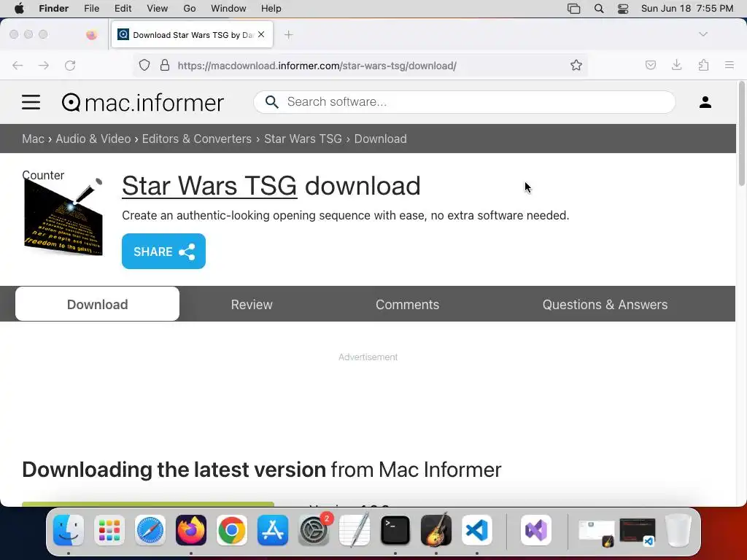Launch Google Chrome from the Dock
Image resolution: width=747 pixels, height=560 pixels.
point(232,530)
